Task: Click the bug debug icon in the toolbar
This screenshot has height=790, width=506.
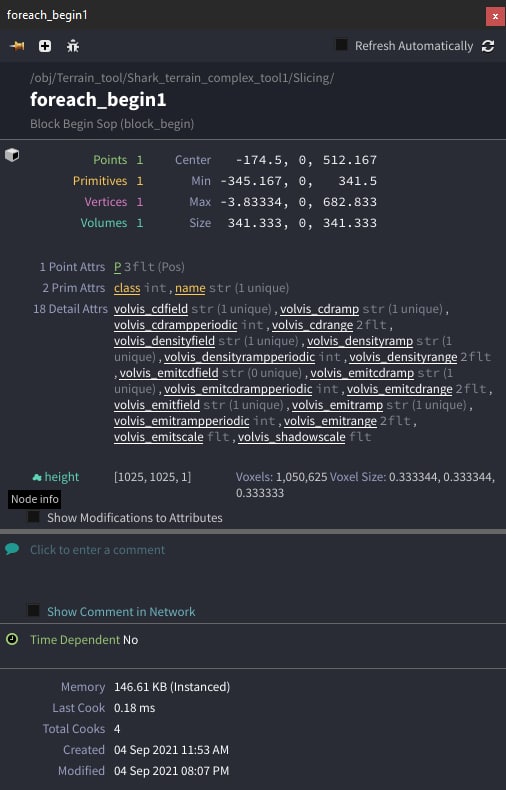Action: click(73, 46)
